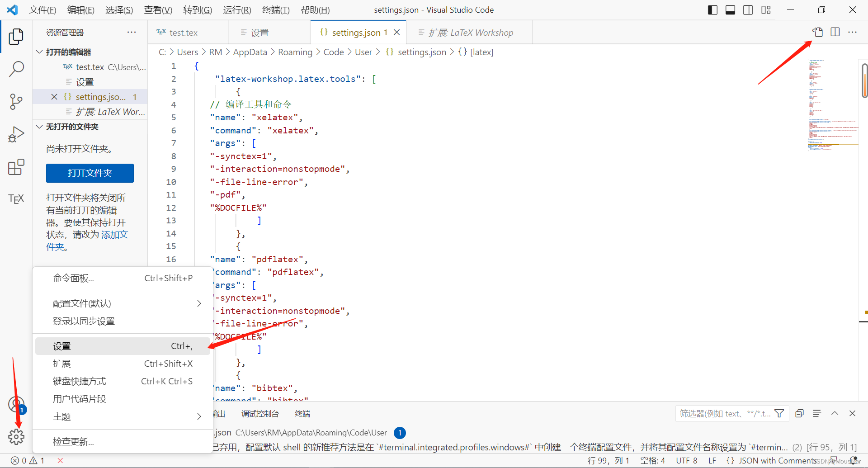Click the 打开文件夹 button
Viewport: 868px width, 468px height.
[x=90, y=173]
